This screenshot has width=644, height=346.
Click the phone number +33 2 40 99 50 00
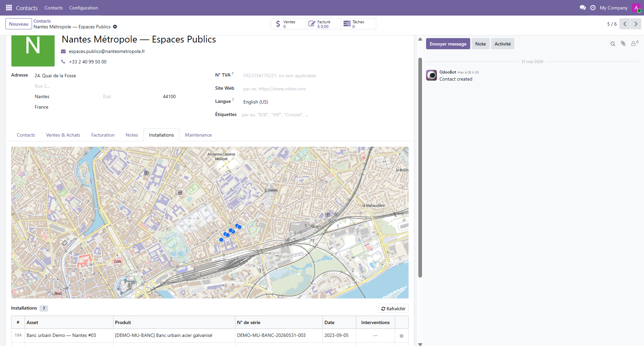(88, 62)
